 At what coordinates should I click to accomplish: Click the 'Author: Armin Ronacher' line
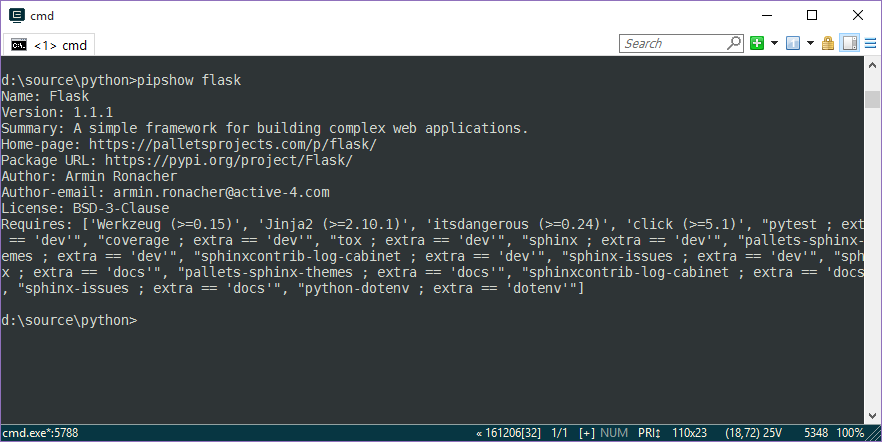coord(89,176)
